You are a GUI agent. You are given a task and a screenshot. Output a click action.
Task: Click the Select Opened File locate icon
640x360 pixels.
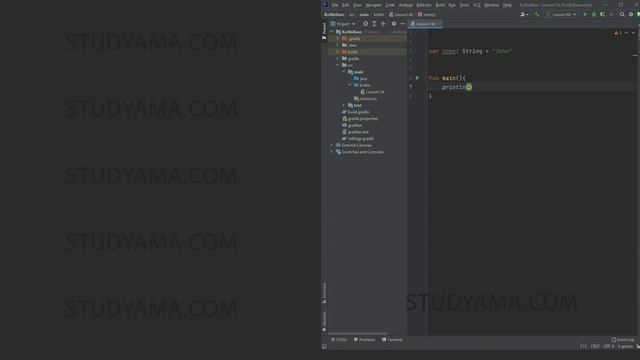pyautogui.click(x=365, y=24)
